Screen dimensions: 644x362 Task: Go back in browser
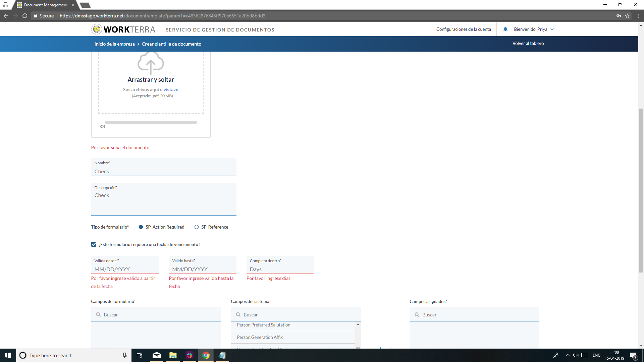6,16
